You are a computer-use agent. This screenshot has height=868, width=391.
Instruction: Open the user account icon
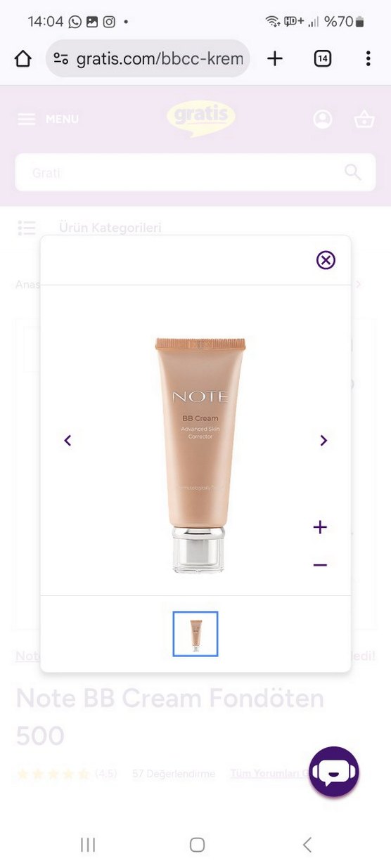tap(323, 119)
